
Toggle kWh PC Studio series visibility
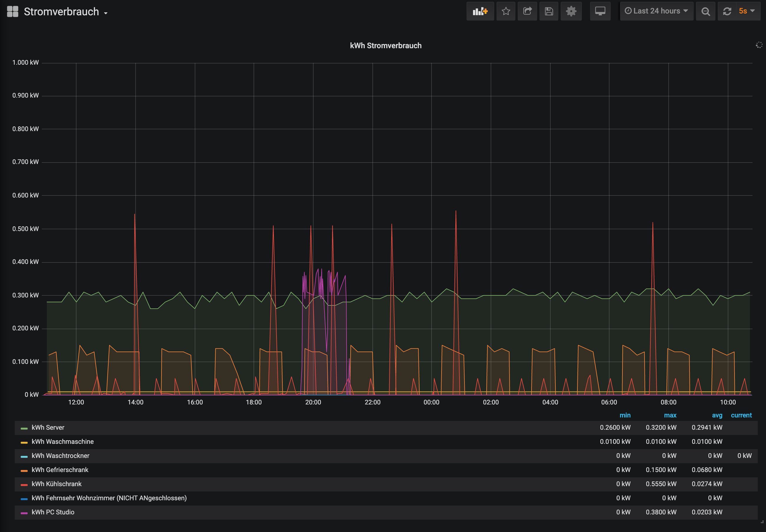(53, 512)
